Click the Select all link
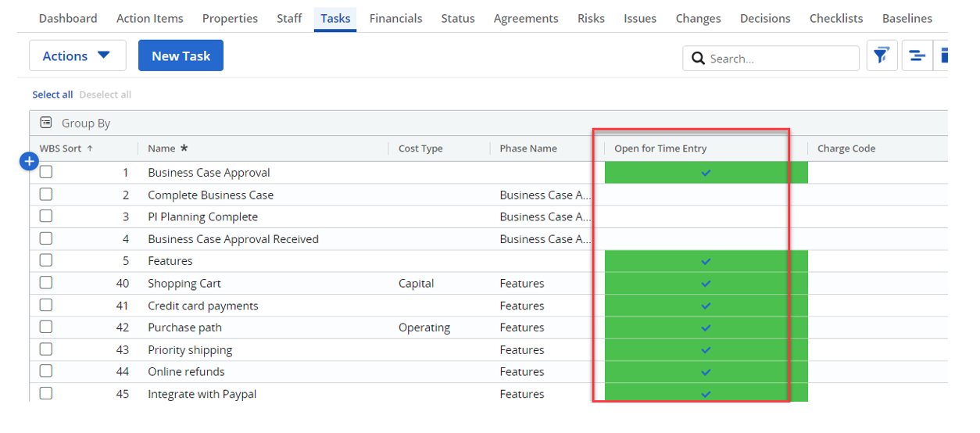Screen dimensions: 980x433 click(52, 95)
